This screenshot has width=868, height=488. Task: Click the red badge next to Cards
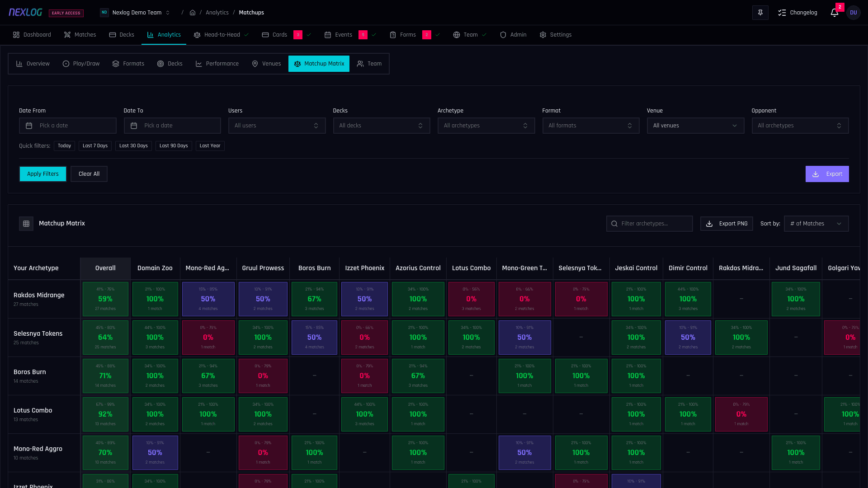tap(298, 35)
